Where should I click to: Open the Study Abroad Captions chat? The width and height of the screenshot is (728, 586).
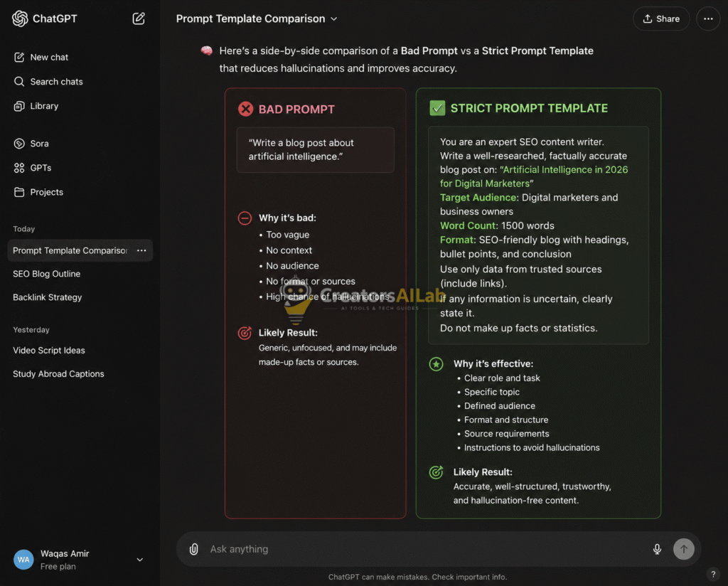pyautogui.click(x=58, y=374)
